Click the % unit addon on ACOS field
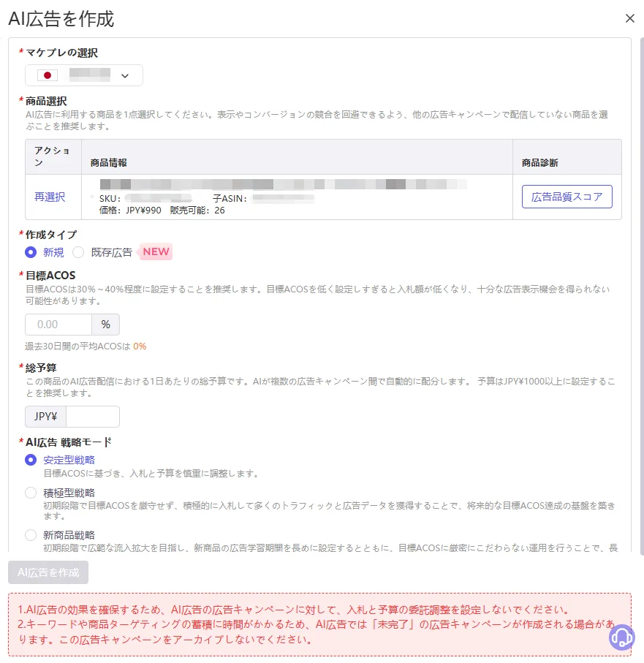Image resolution: width=644 pixels, height=663 pixels. coord(106,325)
